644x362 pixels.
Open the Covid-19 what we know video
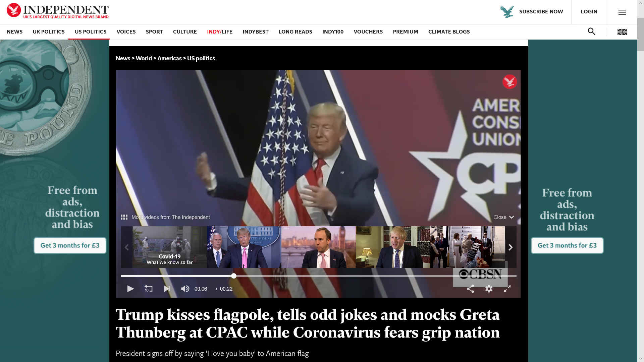[x=170, y=247]
